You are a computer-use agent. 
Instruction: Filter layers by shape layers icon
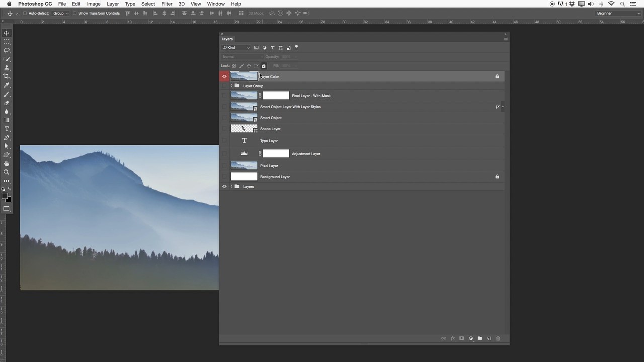(x=280, y=48)
